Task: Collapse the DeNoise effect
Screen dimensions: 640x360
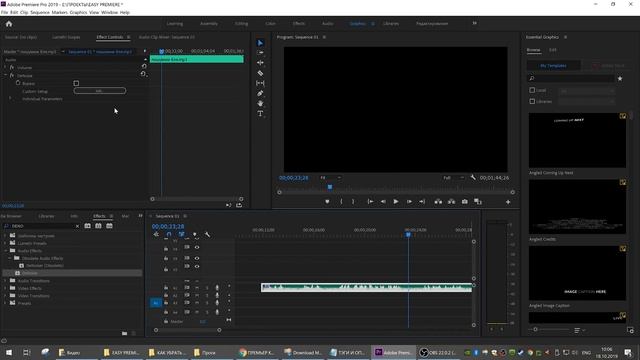Action: coord(5,76)
